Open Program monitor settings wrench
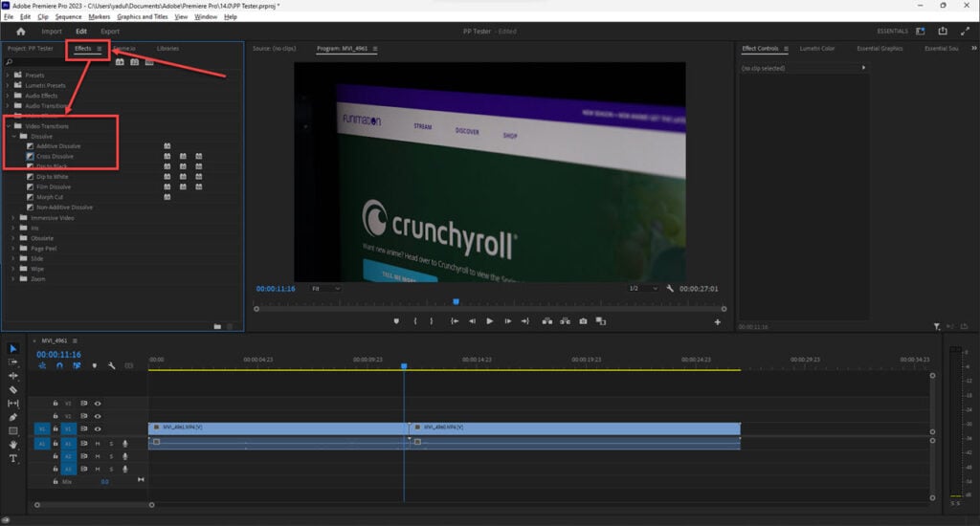Image resolution: width=980 pixels, height=526 pixels. pyautogui.click(x=670, y=289)
